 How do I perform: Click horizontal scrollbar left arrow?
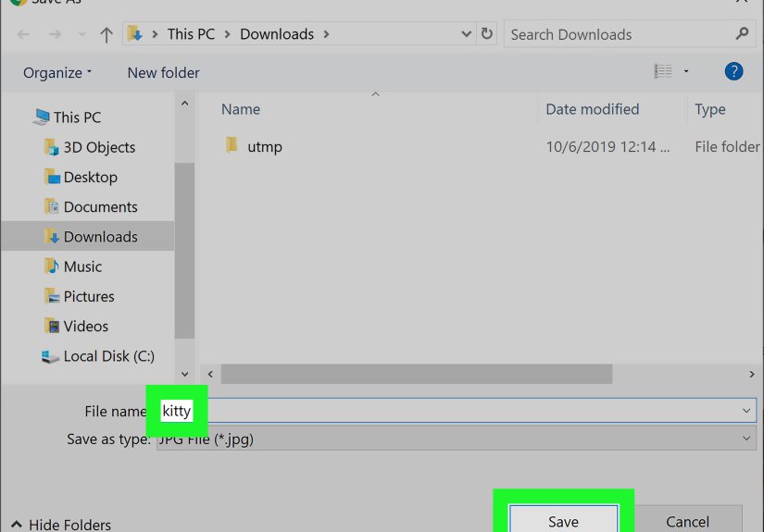(210, 374)
